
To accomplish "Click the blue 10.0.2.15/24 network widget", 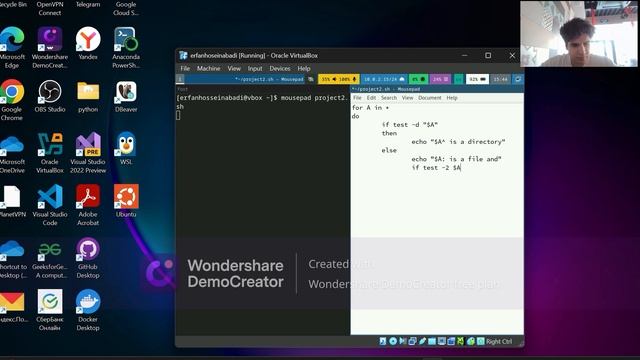I will pyautogui.click(x=383, y=79).
